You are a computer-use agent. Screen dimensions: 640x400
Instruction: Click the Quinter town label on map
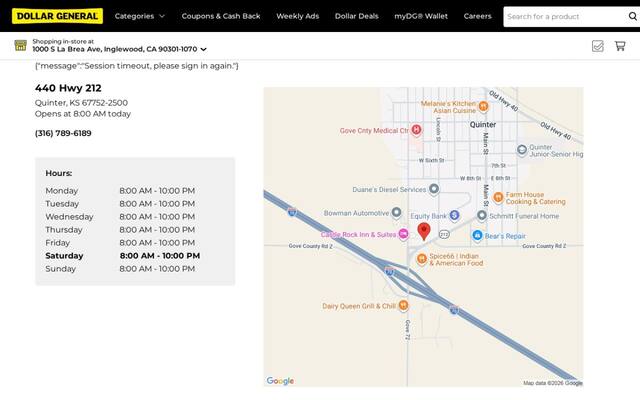[x=483, y=125]
